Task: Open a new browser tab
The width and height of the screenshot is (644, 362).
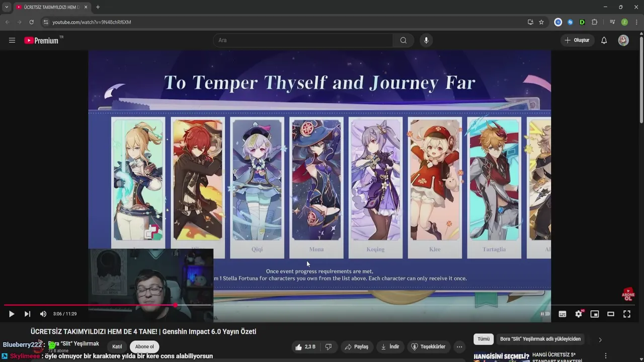Action: [98, 7]
